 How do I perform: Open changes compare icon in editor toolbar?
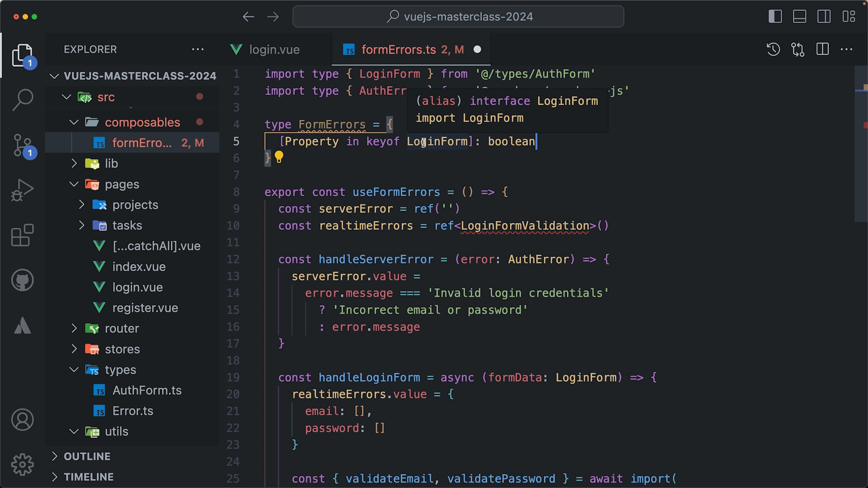pyautogui.click(x=798, y=49)
